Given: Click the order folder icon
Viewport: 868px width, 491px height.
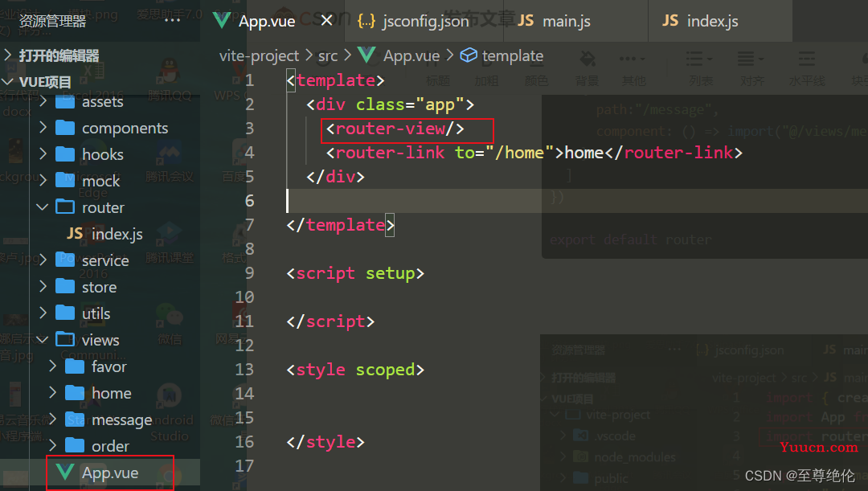Looking at the screenshot, I should pyautogui.click(x=75, y=446).
